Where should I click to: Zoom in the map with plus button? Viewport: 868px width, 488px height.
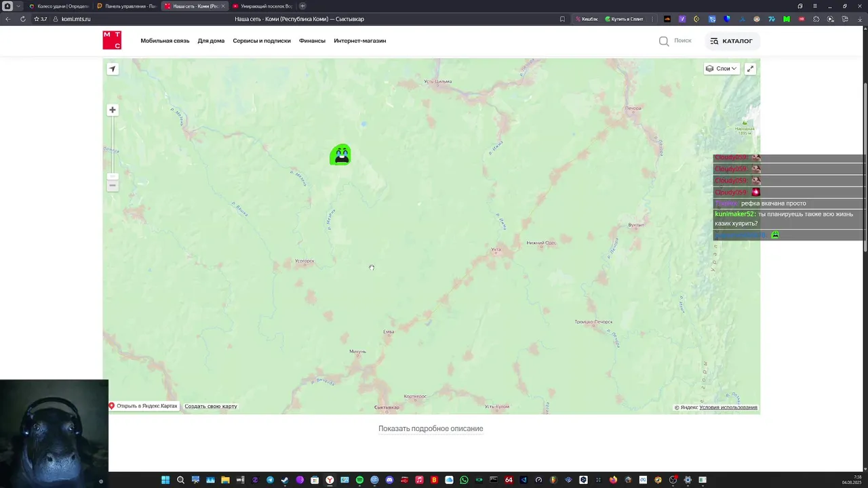[113, 110]
